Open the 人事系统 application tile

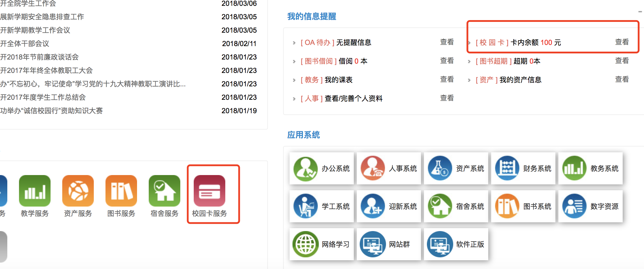[x=389, y=168]
